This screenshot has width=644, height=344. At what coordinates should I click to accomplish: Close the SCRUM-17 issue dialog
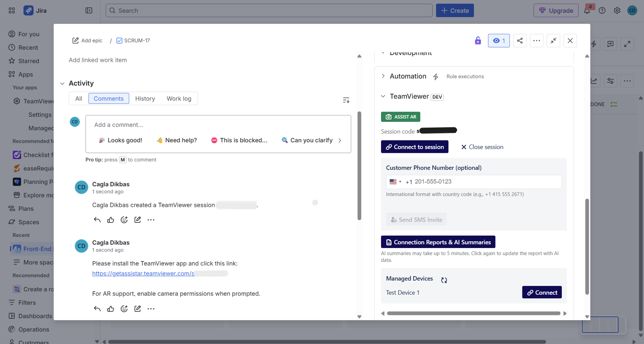(570, 41)
